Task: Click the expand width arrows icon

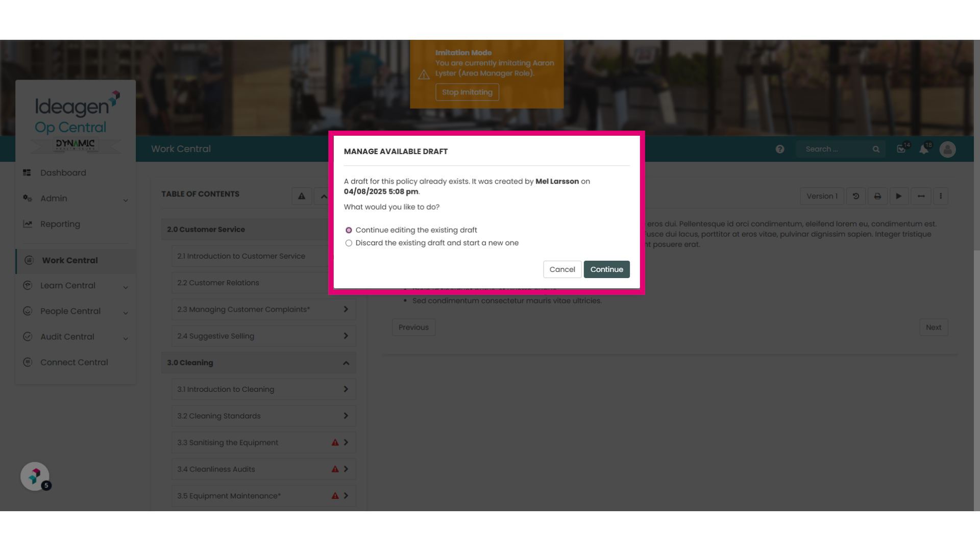Action: 921,196
